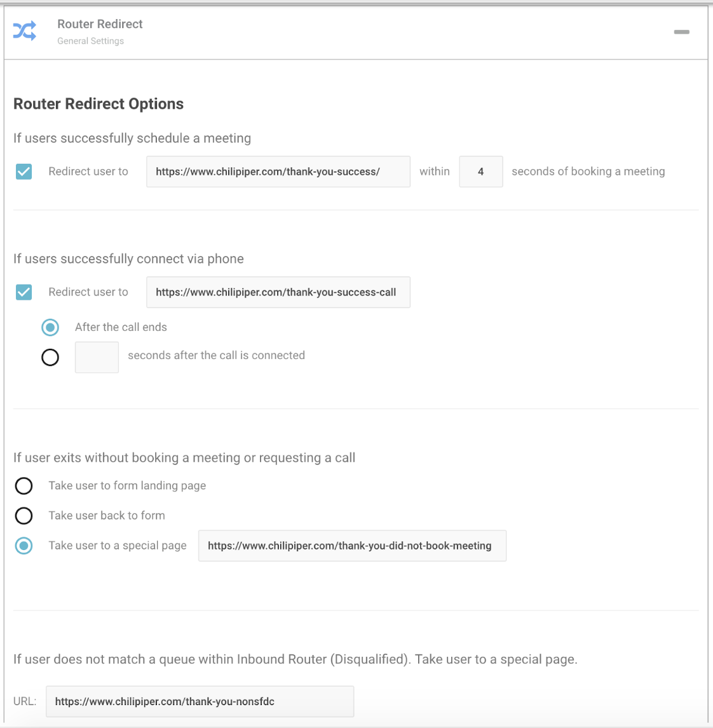
Task: Select Take user to a special page
Action: pos(24,546)
